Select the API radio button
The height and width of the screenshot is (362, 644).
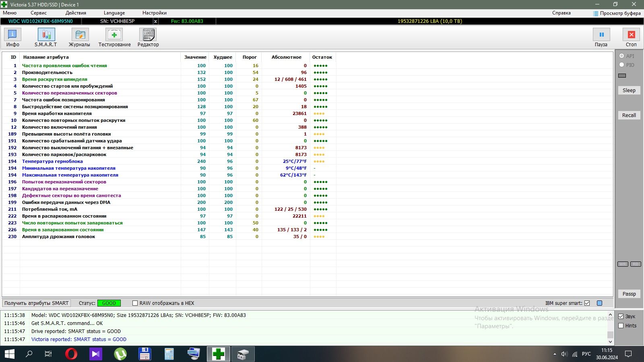point(622,56)
